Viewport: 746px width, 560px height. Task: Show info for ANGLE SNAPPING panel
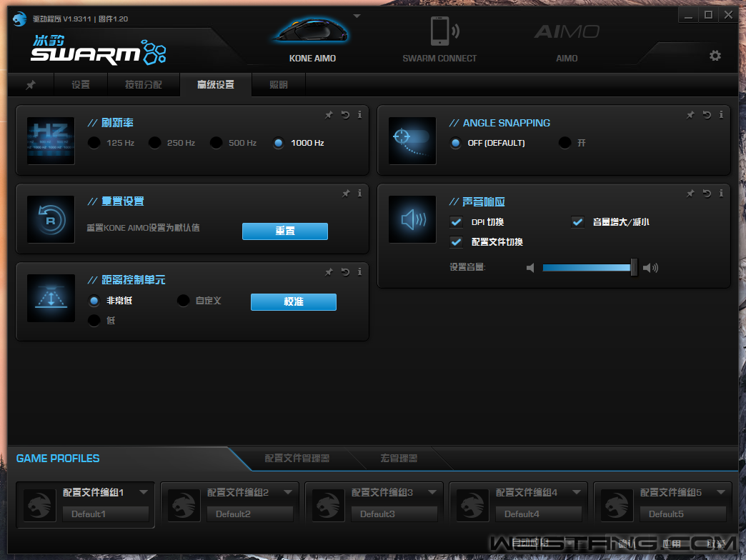click(721, 114)
